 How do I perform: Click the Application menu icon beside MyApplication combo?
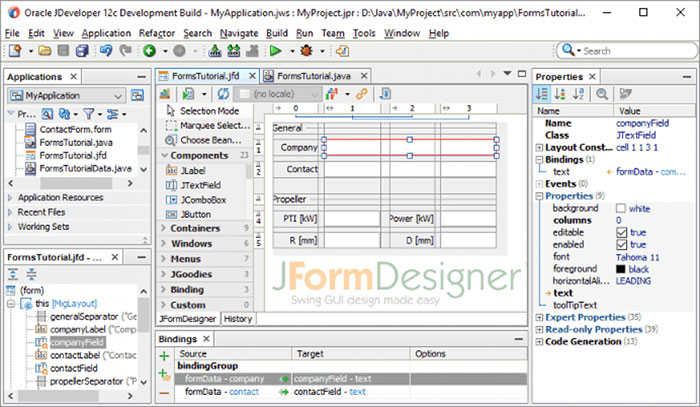[137, 95]
